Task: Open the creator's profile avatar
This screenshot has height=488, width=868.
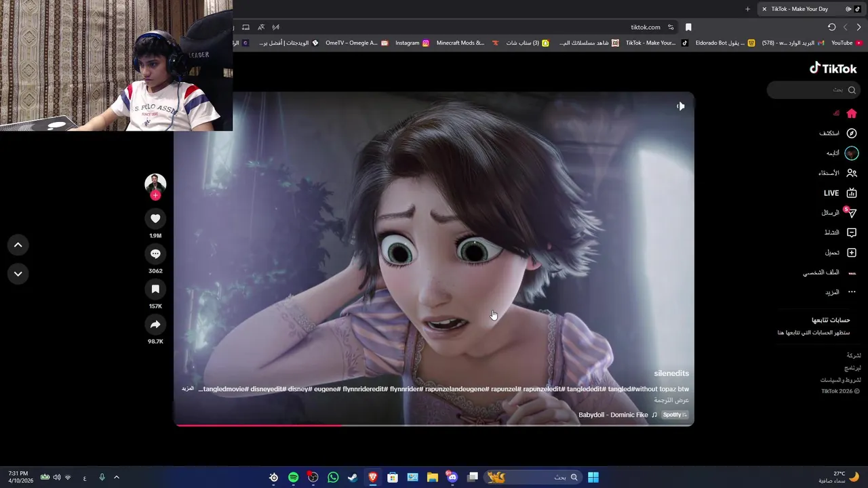Action: coord(155,183)
